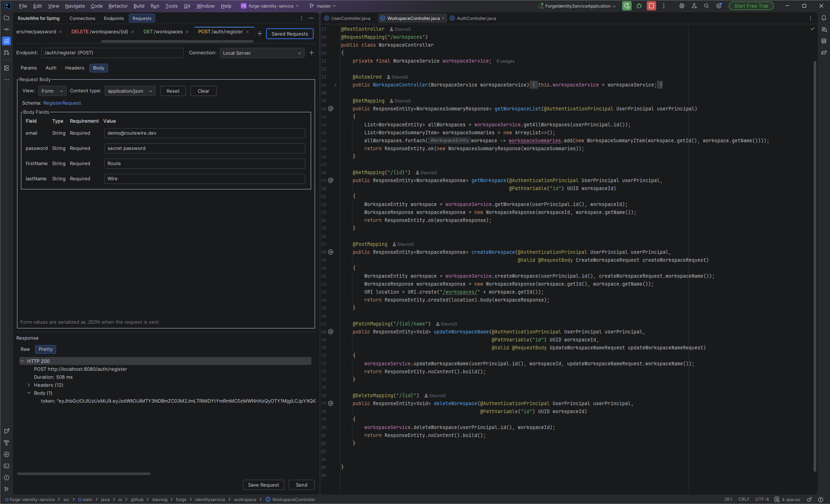Open the Database tool window icon

823,41
